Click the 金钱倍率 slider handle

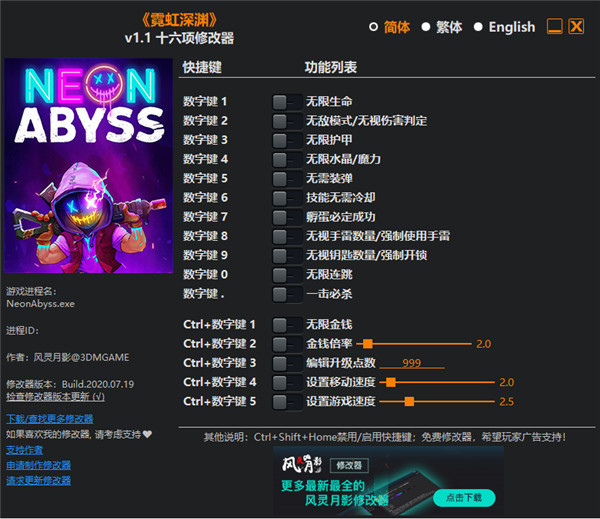pyautogui.click(x=368, y=344)
